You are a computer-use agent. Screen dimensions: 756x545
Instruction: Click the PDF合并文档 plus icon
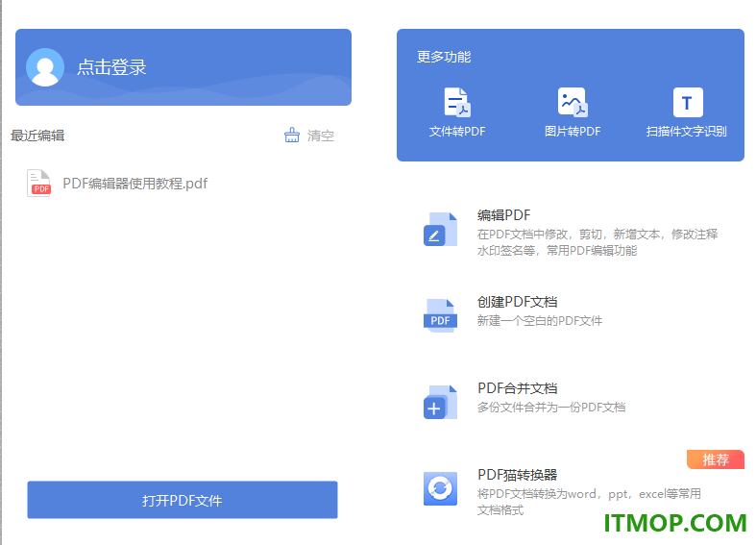click(x=440, y=402)
